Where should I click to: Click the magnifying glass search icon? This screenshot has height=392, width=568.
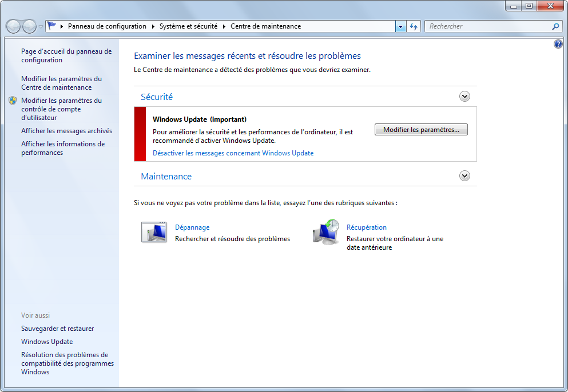[x=555, y=26]
